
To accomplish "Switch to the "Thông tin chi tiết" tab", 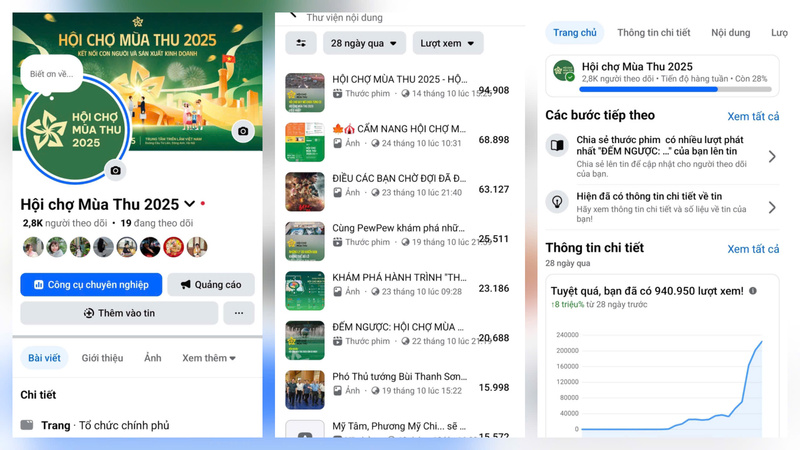I will (x=654, y=33).
